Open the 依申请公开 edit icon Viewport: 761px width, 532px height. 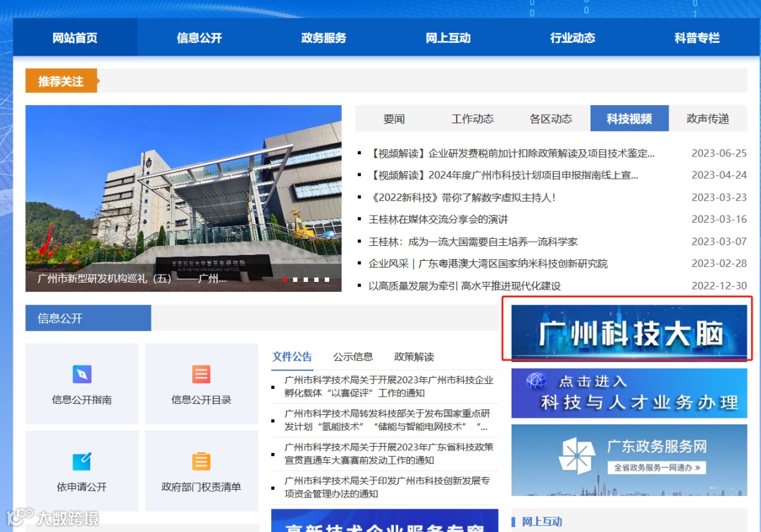pos(82,461)
